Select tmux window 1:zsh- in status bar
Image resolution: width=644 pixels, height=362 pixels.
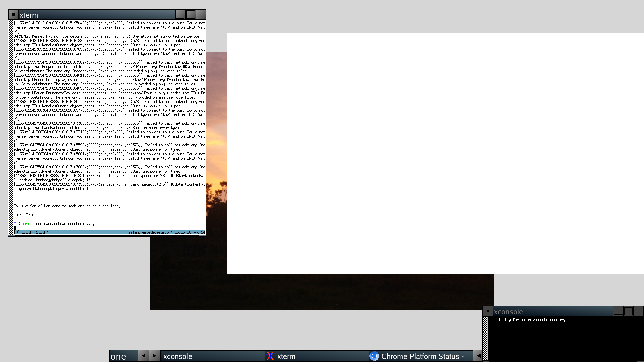(28, 232)
